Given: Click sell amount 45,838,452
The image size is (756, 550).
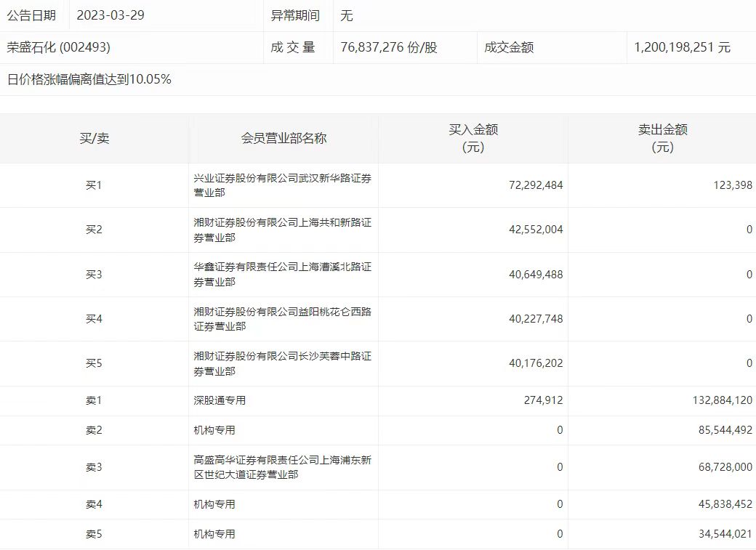Looking at the screenshot, I should [x=725, y=504].
